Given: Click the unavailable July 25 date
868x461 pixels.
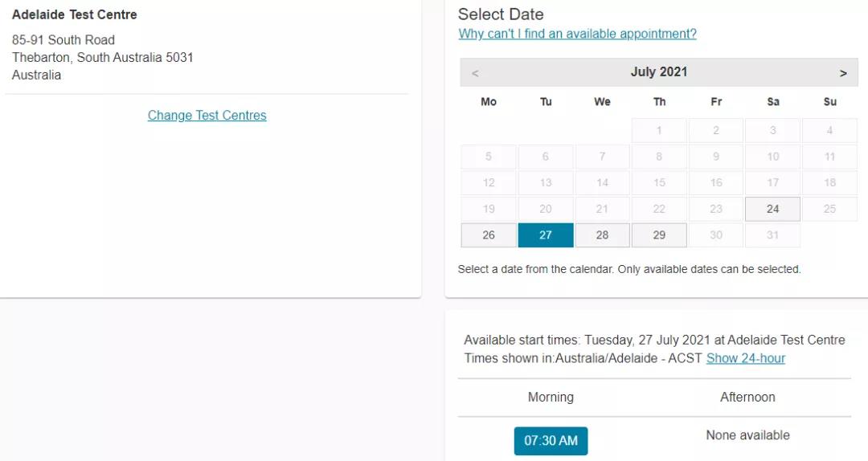Looking at the screenshot, I should (x=829, y=209).
